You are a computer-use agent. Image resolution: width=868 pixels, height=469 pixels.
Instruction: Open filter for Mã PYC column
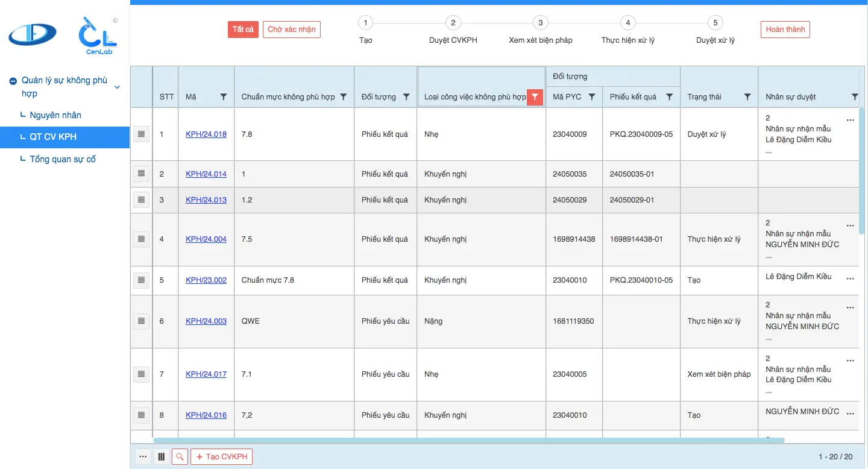[592, 97]
